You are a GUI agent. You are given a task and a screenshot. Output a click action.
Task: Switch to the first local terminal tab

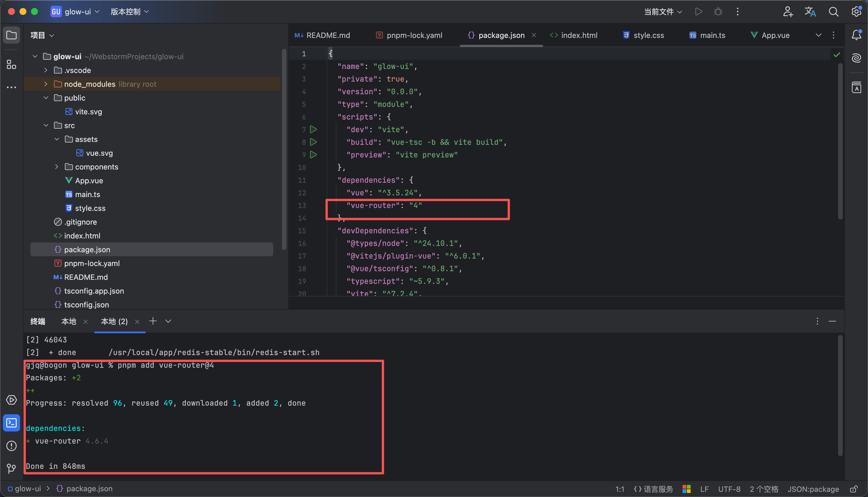click(x=69, y=321)
